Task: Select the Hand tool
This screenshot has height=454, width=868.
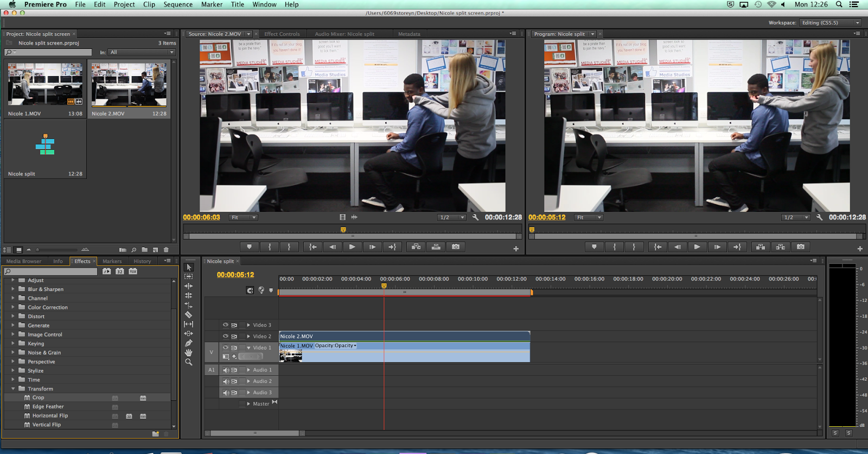Action: click(189, 352)
